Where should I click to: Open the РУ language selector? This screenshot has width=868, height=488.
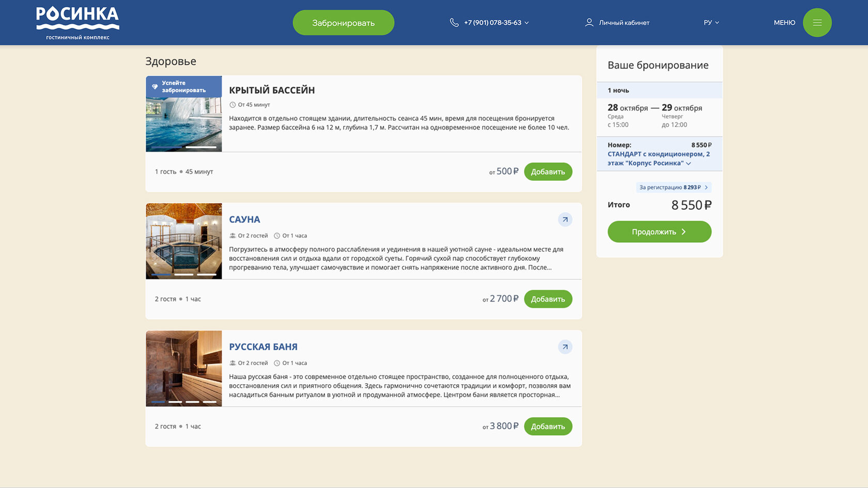711,23
